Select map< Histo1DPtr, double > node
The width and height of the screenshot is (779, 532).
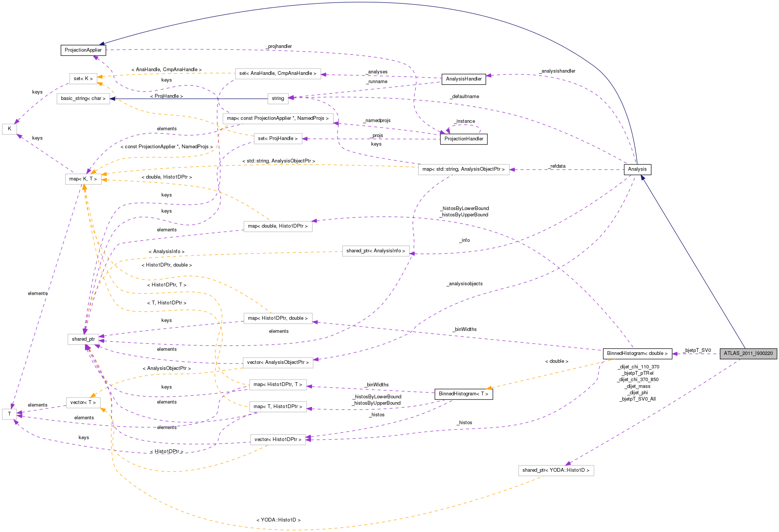tap(278, 318)
